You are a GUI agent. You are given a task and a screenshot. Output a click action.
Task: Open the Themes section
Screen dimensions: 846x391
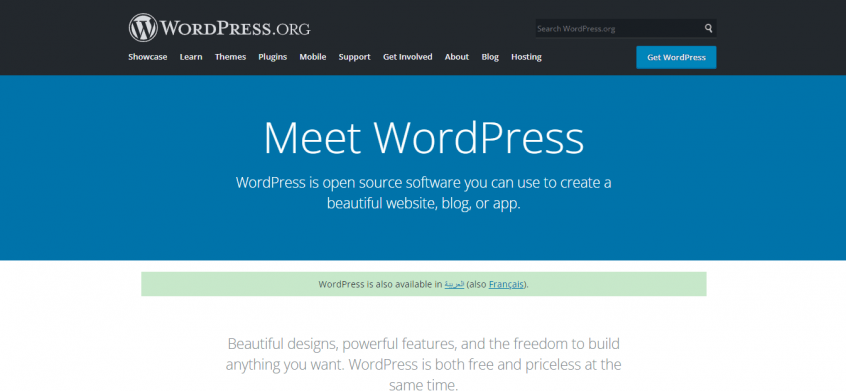click(x=230, y=57)
